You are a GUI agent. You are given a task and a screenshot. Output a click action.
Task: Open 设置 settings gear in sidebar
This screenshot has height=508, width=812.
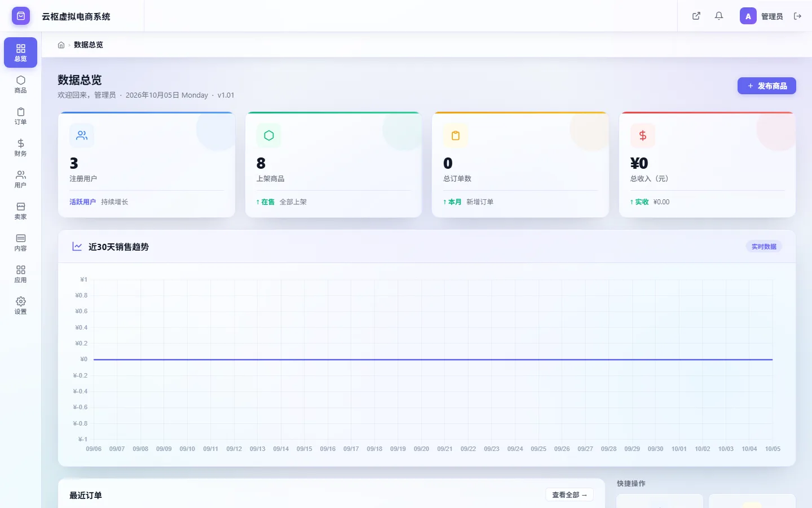[x=20, y=305]
